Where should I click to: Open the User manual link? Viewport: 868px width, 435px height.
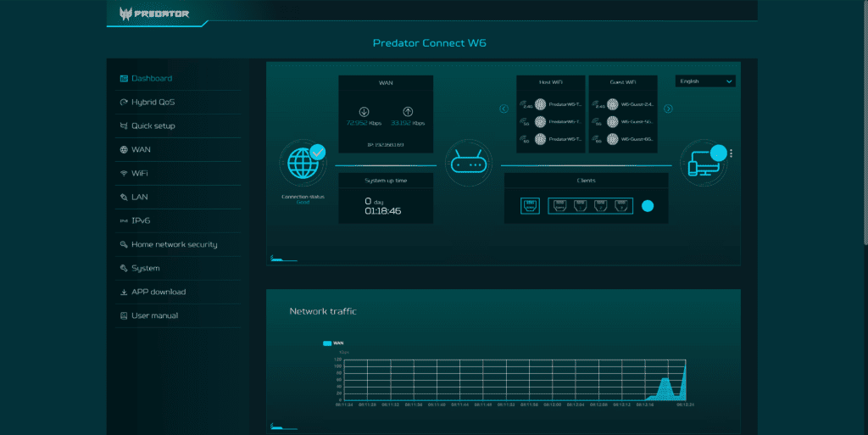(x=154, y=315)
